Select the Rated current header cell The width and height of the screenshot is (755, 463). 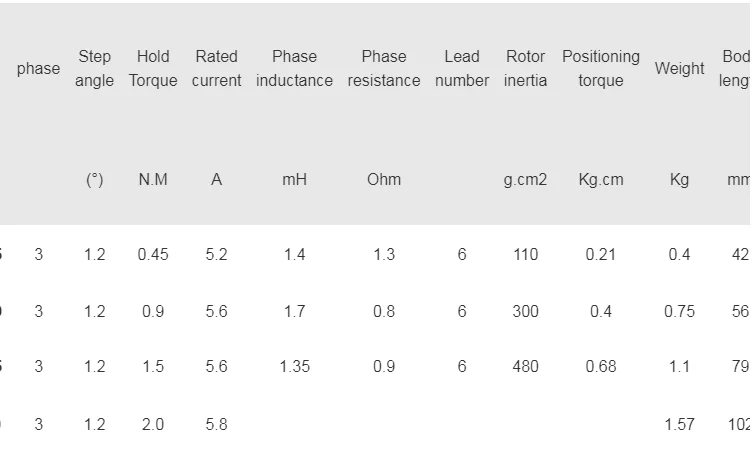(x=216, y=68)
